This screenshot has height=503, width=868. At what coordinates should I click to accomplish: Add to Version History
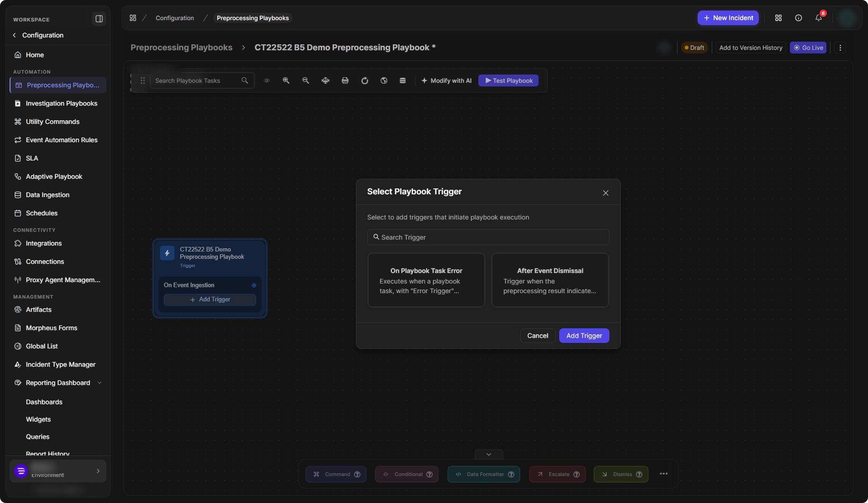click(x=751, y=48)
